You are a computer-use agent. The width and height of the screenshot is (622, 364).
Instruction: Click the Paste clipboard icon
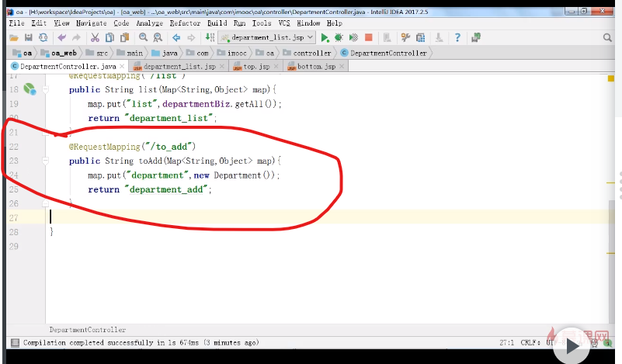124,38
